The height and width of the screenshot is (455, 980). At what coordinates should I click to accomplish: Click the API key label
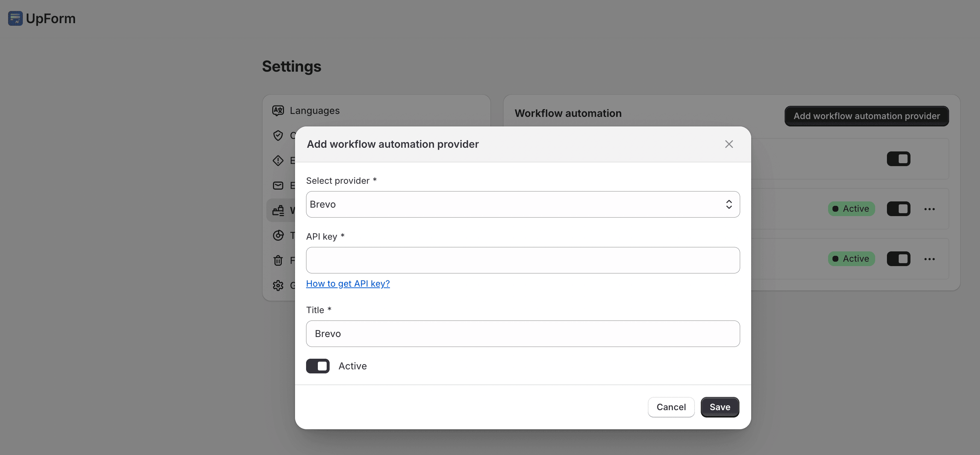[325, 236]
